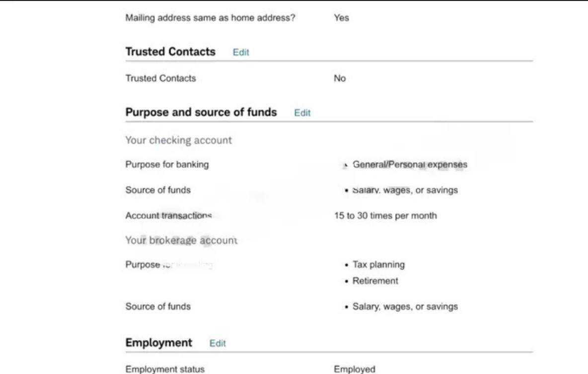Click Edit link next to Employment heading
Screen dimensions: 588x374
[218, 343]
